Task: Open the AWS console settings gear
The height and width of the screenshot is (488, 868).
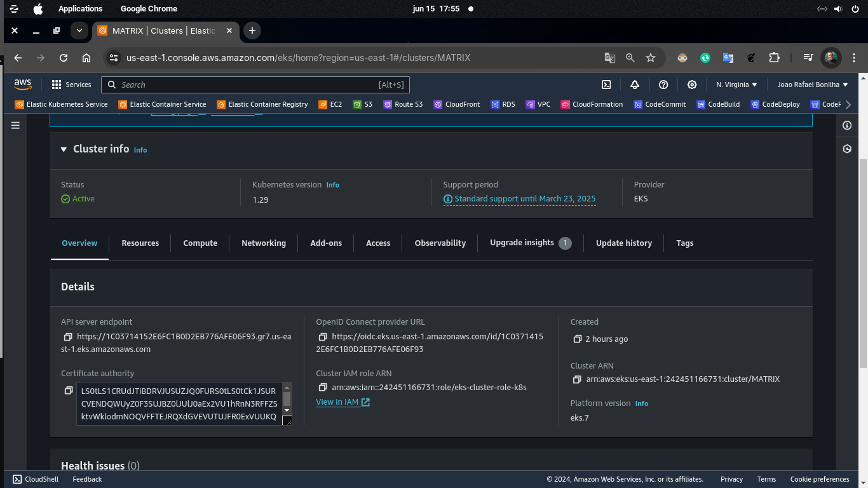Action: pos(692,85)
